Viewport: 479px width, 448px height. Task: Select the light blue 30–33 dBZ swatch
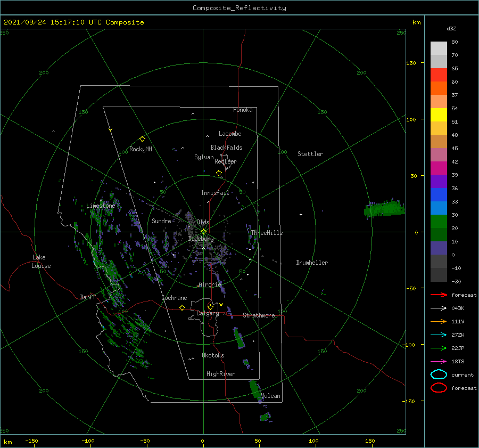pos(439,208)
